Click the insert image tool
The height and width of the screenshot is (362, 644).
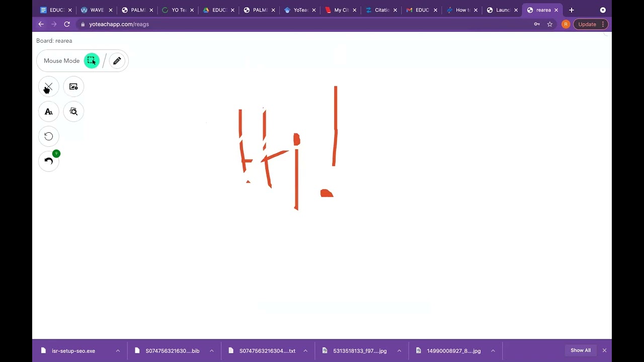73,87
